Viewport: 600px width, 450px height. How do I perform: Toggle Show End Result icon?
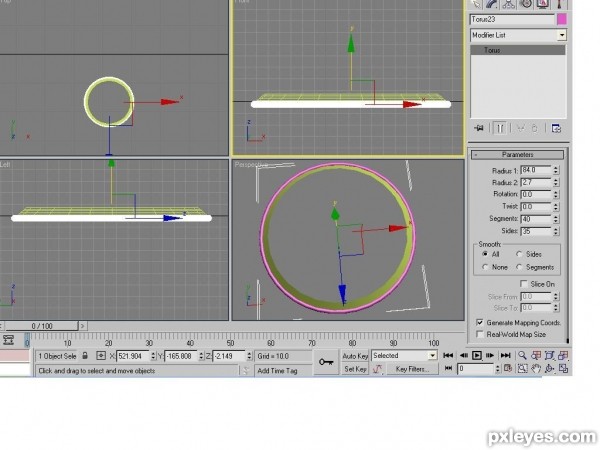click(x=500, y=128)
